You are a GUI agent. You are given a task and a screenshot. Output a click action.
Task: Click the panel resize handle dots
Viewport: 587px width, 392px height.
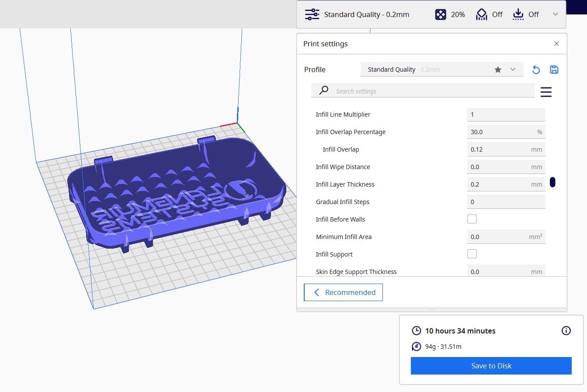[432, 309]
